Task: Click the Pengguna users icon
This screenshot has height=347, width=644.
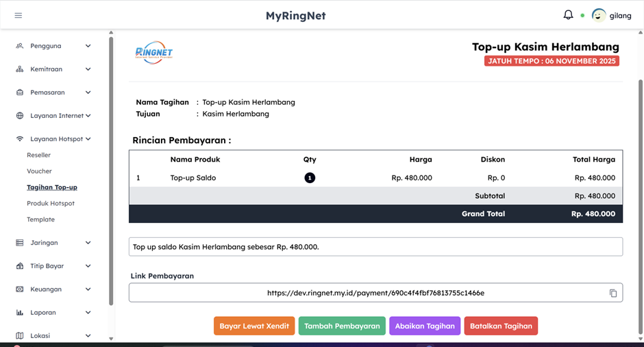Action: coord(20,46)
